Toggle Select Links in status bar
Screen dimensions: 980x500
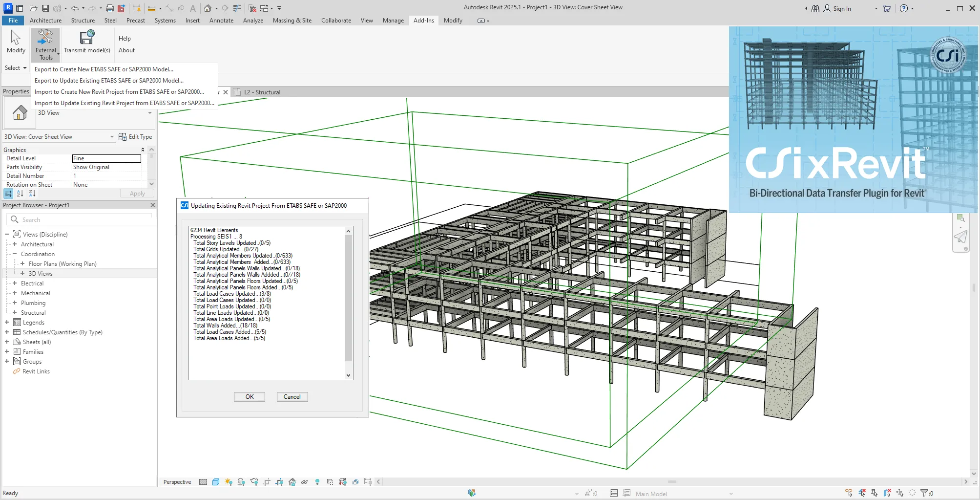pos(849,493)
